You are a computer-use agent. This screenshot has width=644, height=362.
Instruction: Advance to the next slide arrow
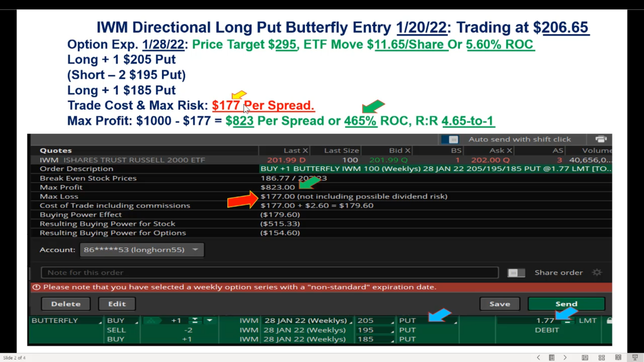coord(565,357)
